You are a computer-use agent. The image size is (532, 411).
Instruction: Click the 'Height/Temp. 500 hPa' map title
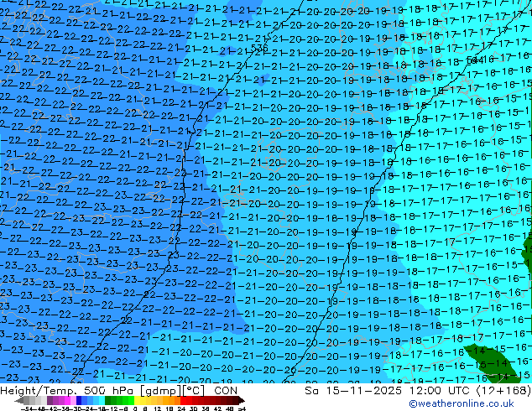(x=68, y=391)
